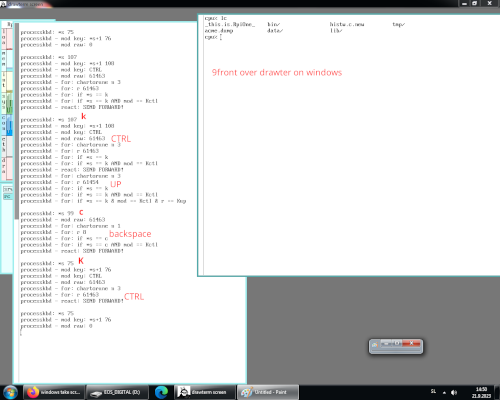Switch to the drawterm screen taskbar button
Screen dimensions: 500x400
tap(205, 392)
